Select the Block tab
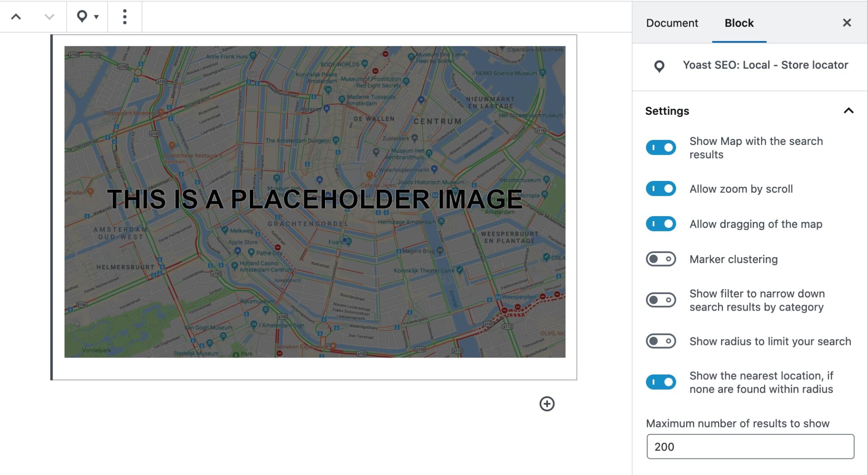The height and width of the screenshot is (475, 868). [739, 23]
